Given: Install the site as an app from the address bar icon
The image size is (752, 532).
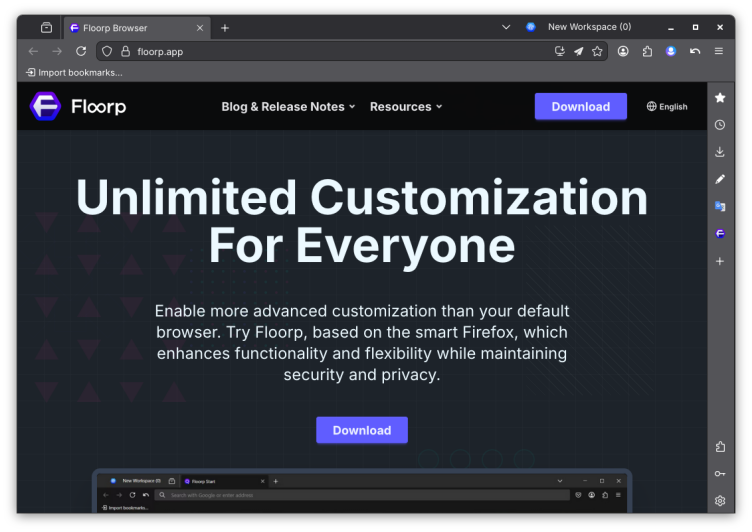Looking at the screenshot, I should coord(559,51).
